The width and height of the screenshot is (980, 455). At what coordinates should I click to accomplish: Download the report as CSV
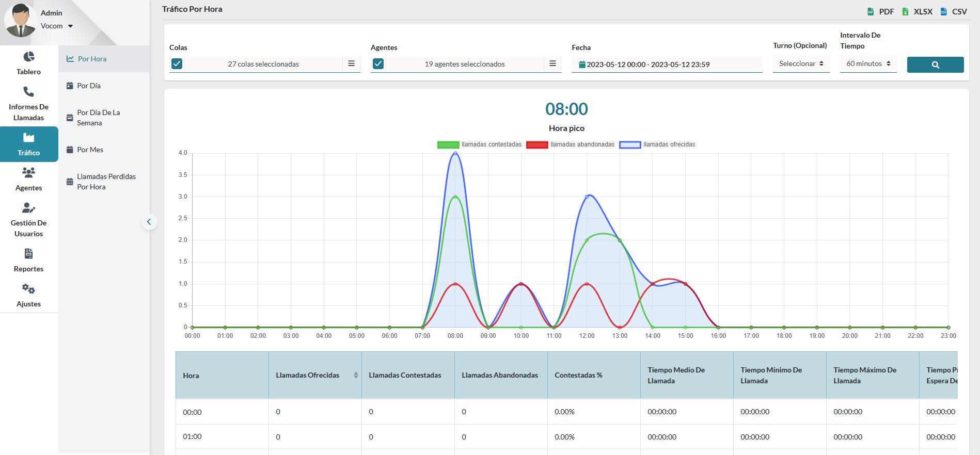point(954,11)
